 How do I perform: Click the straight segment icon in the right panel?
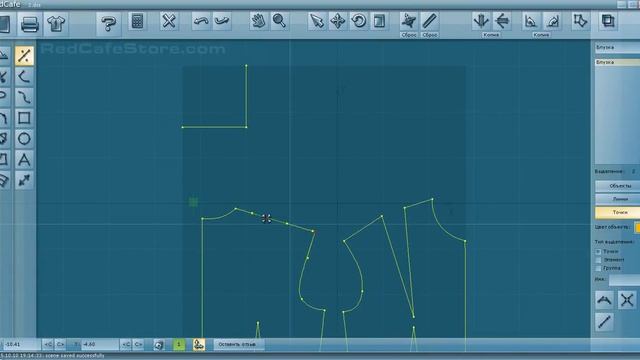click(604, 322)
